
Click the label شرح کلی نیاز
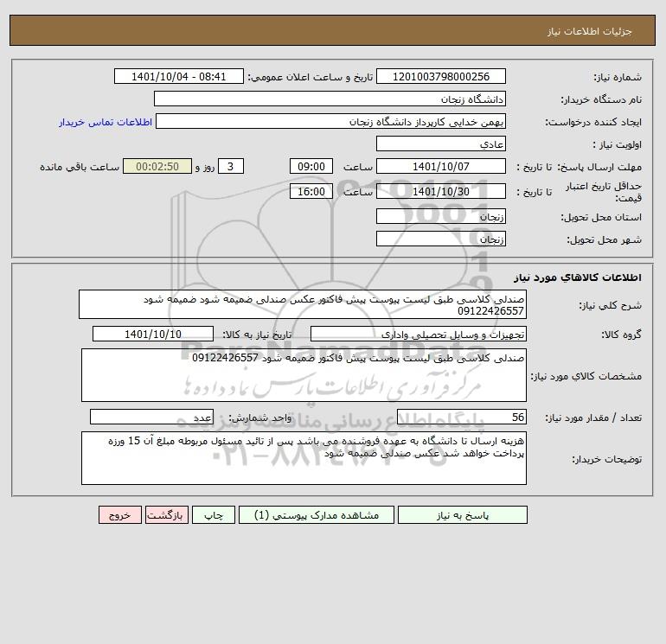coord(611,305)
